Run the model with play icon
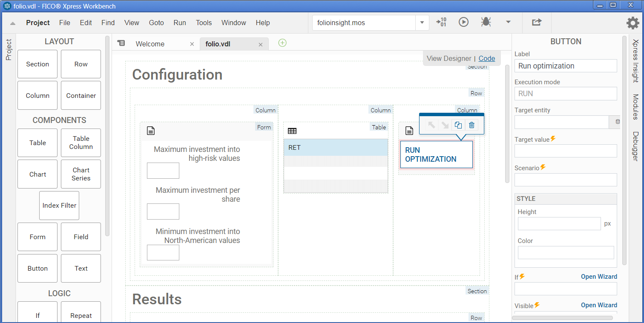 [463, 22]
